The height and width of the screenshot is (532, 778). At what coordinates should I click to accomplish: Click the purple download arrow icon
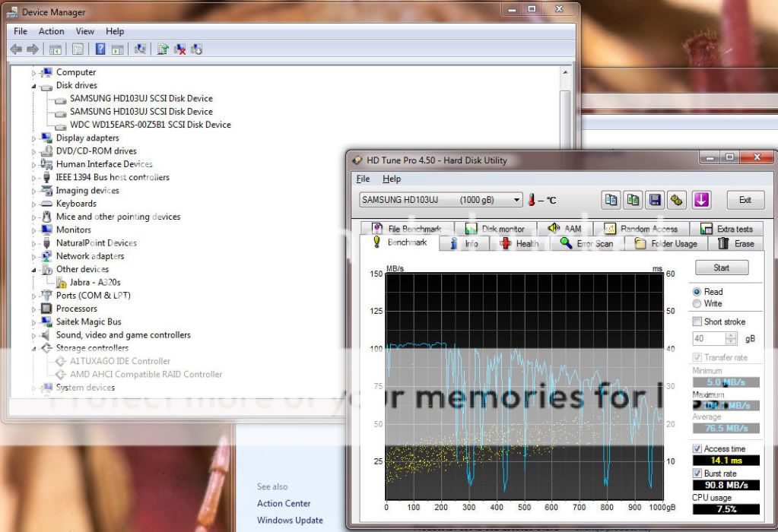(700, 199)
